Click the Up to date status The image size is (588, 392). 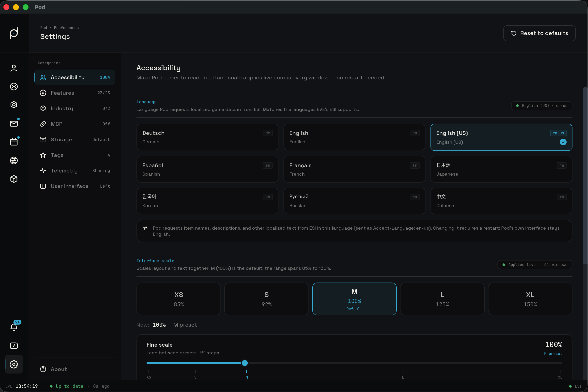67,386
